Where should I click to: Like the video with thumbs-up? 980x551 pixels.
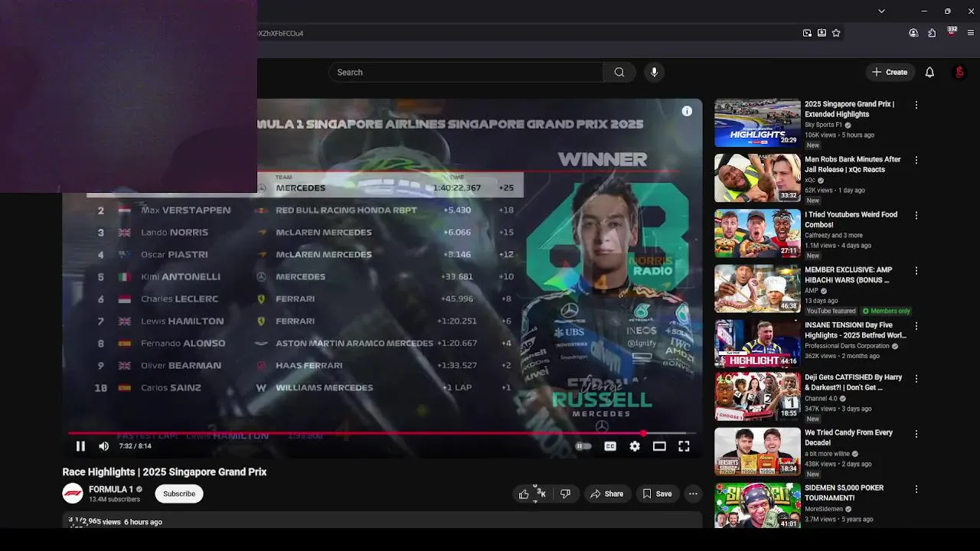coord(532,494)
